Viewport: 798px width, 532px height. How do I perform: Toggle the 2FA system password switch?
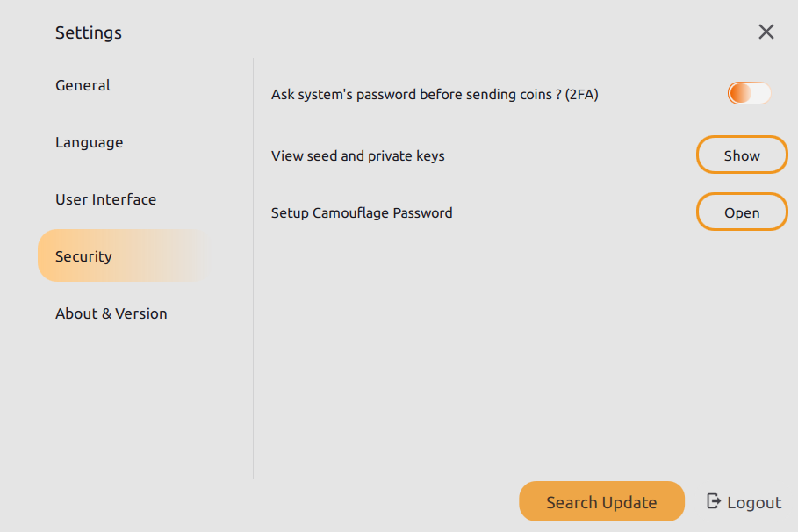[749, 93]
